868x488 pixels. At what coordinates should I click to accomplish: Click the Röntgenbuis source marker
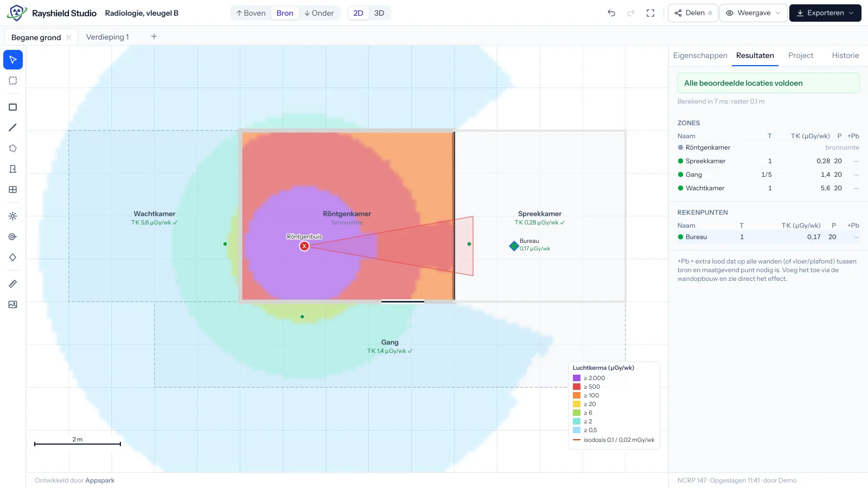[x=304, y=246]
